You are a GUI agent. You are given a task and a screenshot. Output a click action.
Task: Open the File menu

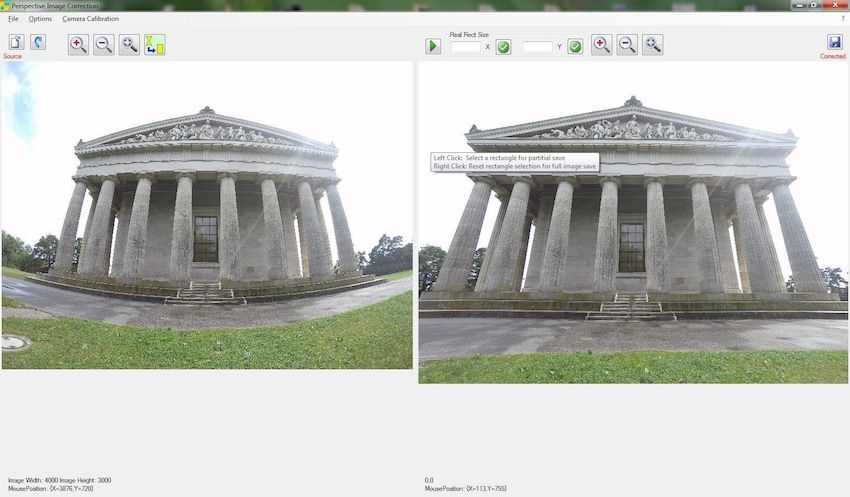[13, 18]
